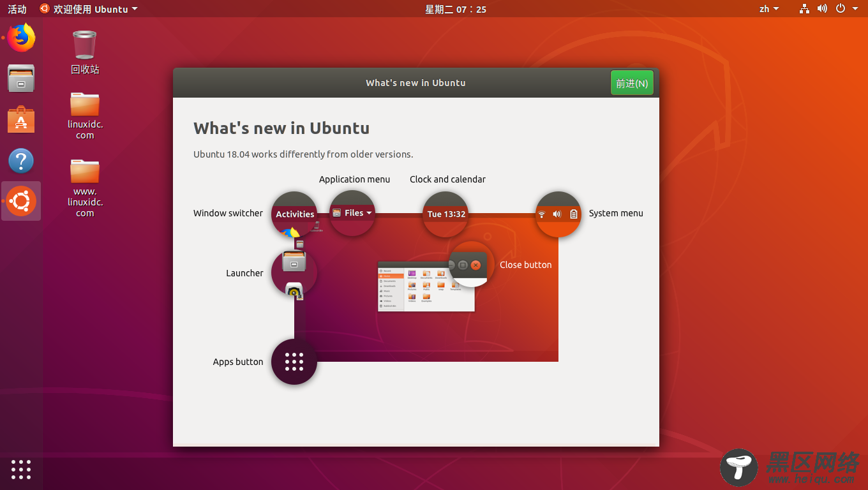Click the power icon in top bar
This screenshot has height=490, width=868.
(841, 9)
